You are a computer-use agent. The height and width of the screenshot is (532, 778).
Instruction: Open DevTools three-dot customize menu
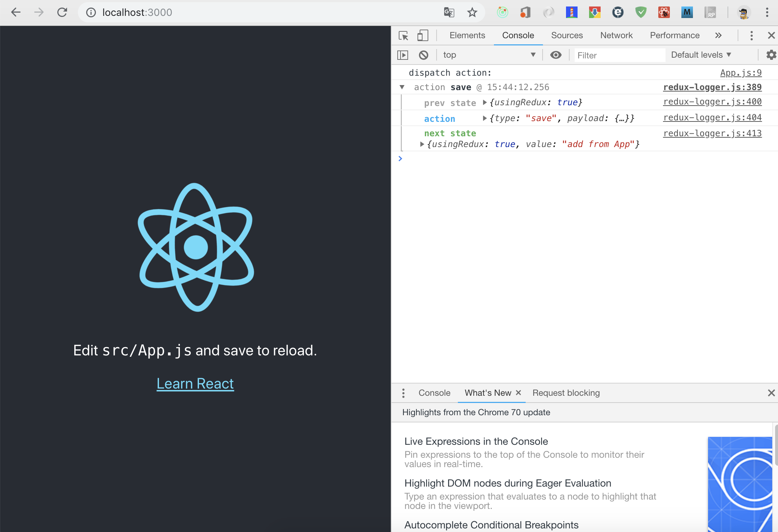click(751, 35)
